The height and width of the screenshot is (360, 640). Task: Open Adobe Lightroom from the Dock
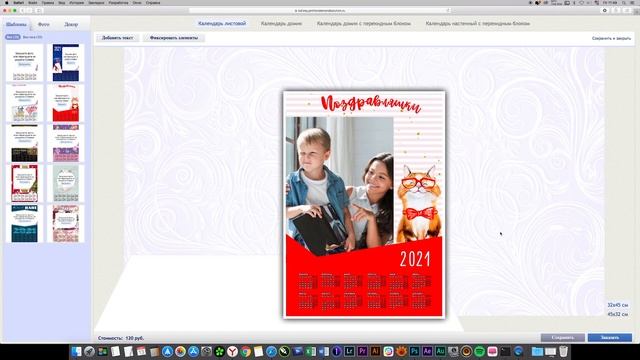(x=349, y=351)
